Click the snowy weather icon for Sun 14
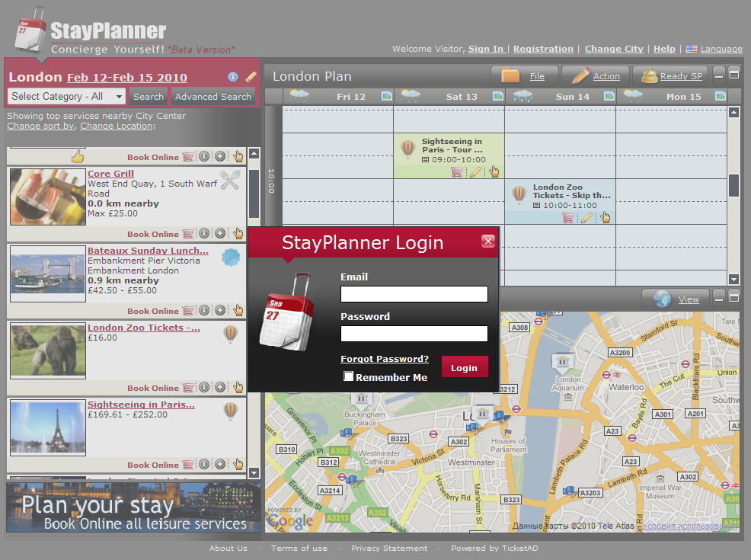751x560 pixels. point(522,96)
